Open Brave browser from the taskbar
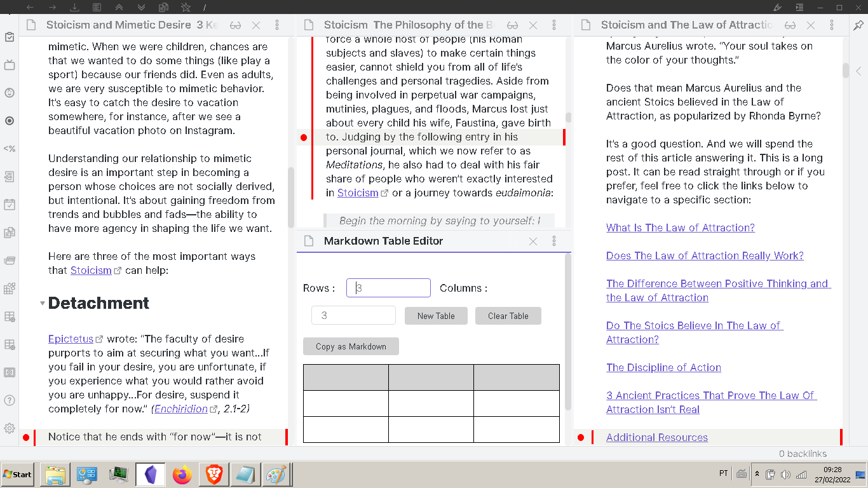The height and width of the screenshot is (488, 868). (x=214, y=475)
